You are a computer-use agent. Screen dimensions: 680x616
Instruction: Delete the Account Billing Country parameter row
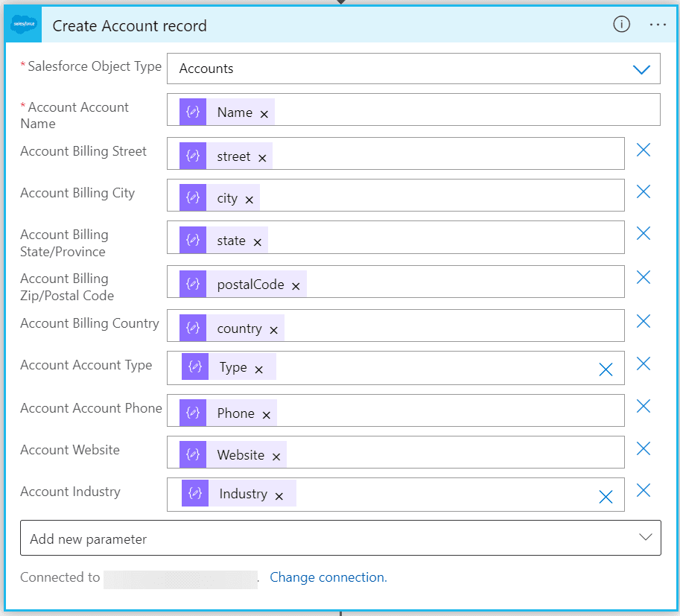[644, 322]
